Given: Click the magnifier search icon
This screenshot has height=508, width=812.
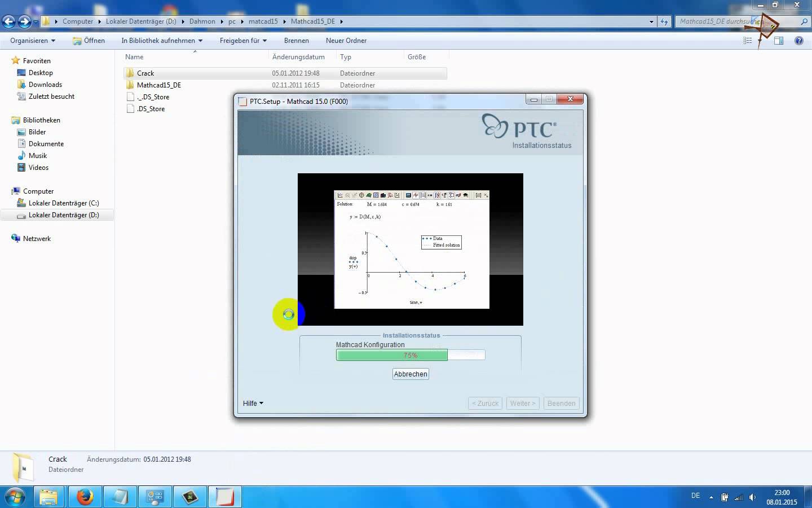Looking at the screenshot, I should click(x=804, y=21).
